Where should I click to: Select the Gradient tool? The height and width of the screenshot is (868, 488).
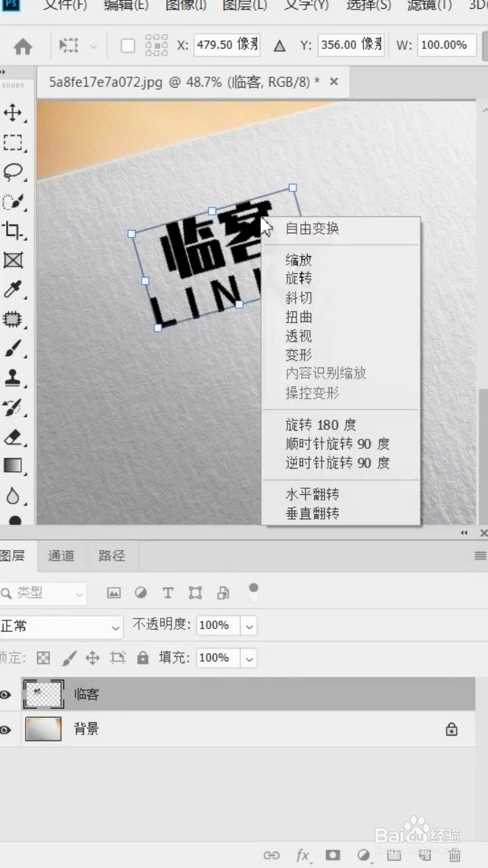[x=13, y=466]
